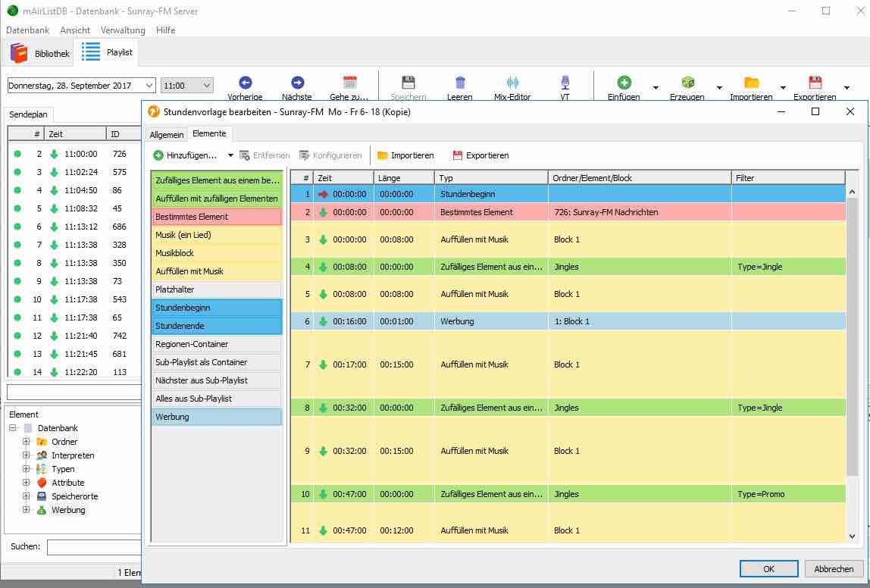The width and height of the screenshot is (870, 588).
Task: Click the Nächste forward arrow icon
Action: coord(297,83)
